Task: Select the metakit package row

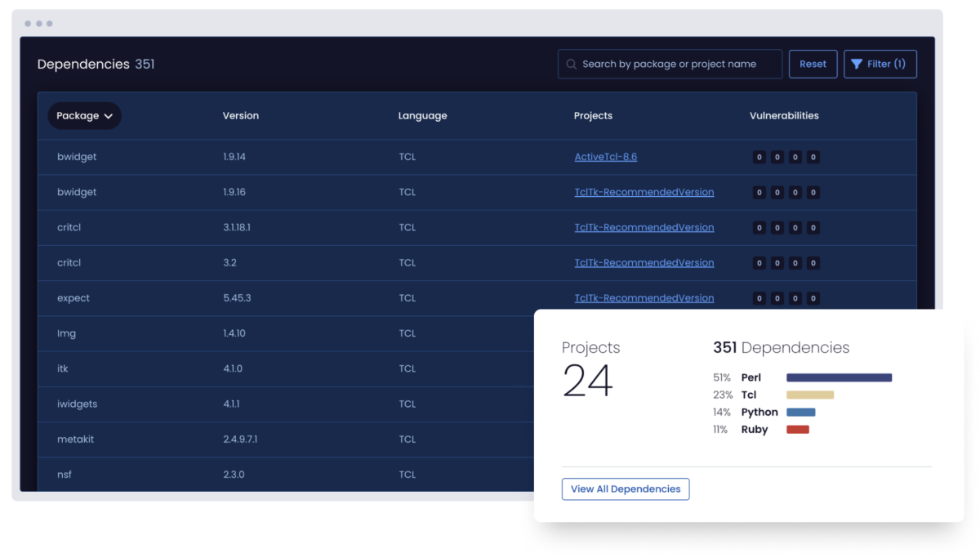Action: [x=75, y=440]
